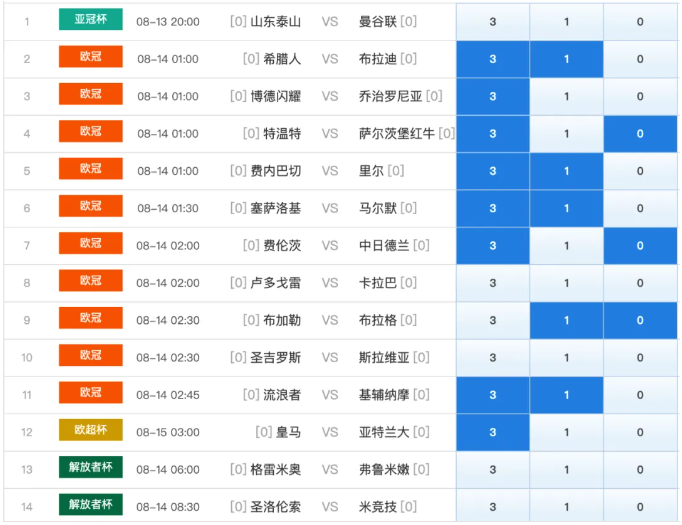Open team 山东泰山
Viewport: 682px width, 525px height.
coord(275,21)
